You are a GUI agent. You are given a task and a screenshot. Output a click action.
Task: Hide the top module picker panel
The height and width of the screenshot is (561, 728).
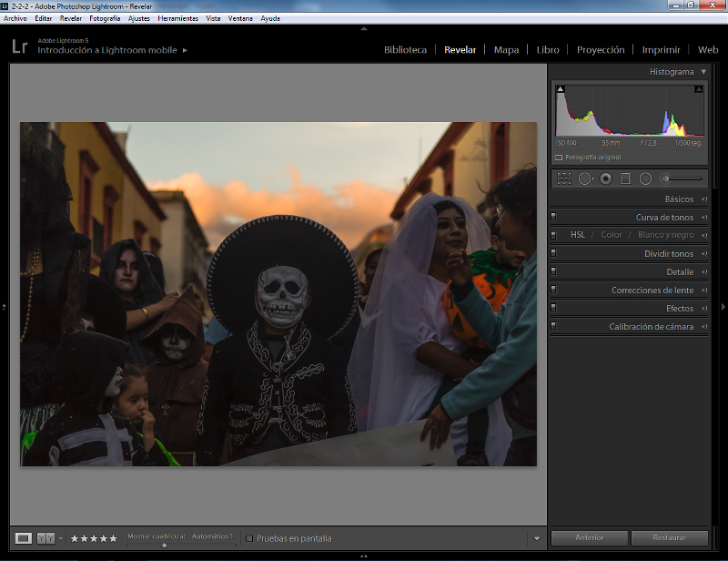point(364,29)
